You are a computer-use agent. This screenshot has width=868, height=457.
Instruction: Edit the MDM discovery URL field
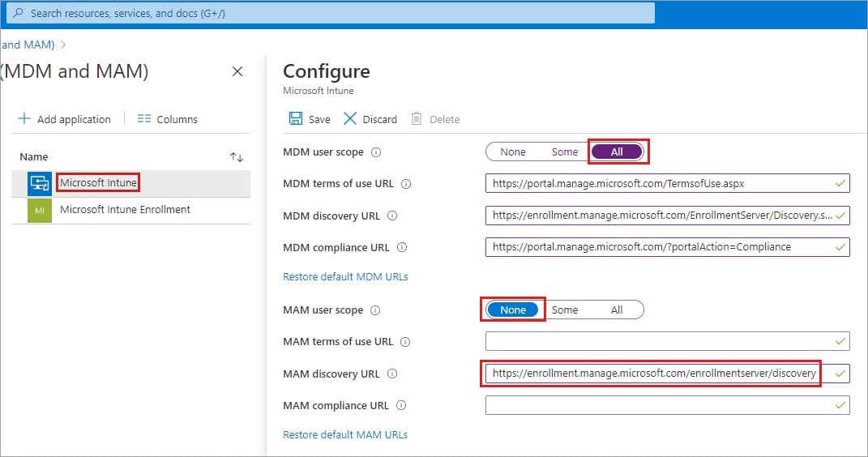click(668, 216)
